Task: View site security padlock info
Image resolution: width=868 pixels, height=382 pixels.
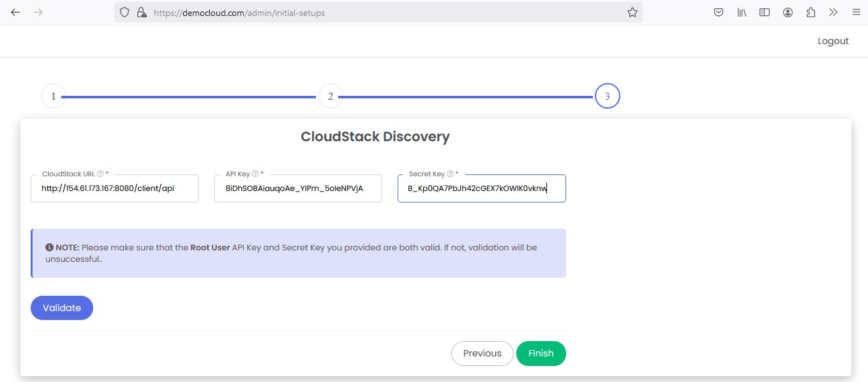Action: (x=142, y=12)
